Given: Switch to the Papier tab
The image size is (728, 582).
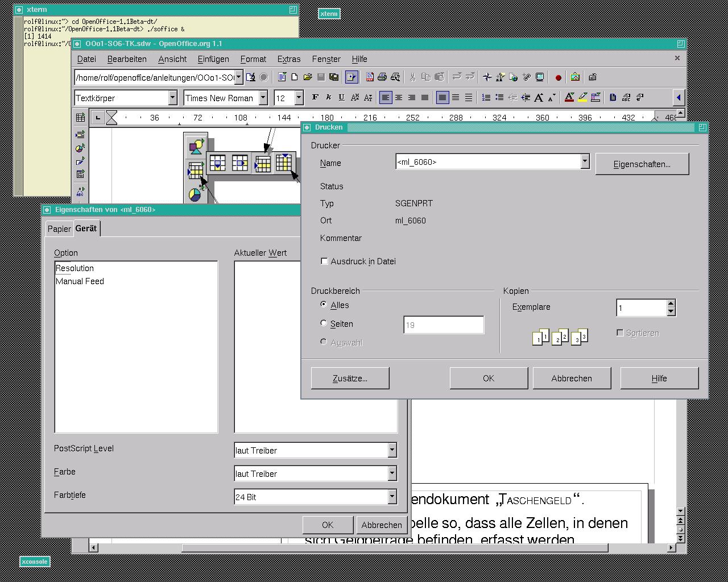Looking at the screenshot, I should click(x=59, y=228).
